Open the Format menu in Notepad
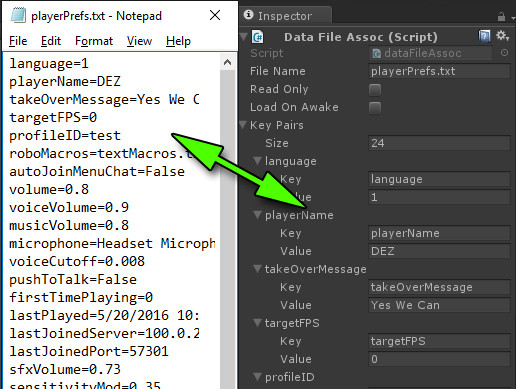516x389 pixels. pos(94,41)
